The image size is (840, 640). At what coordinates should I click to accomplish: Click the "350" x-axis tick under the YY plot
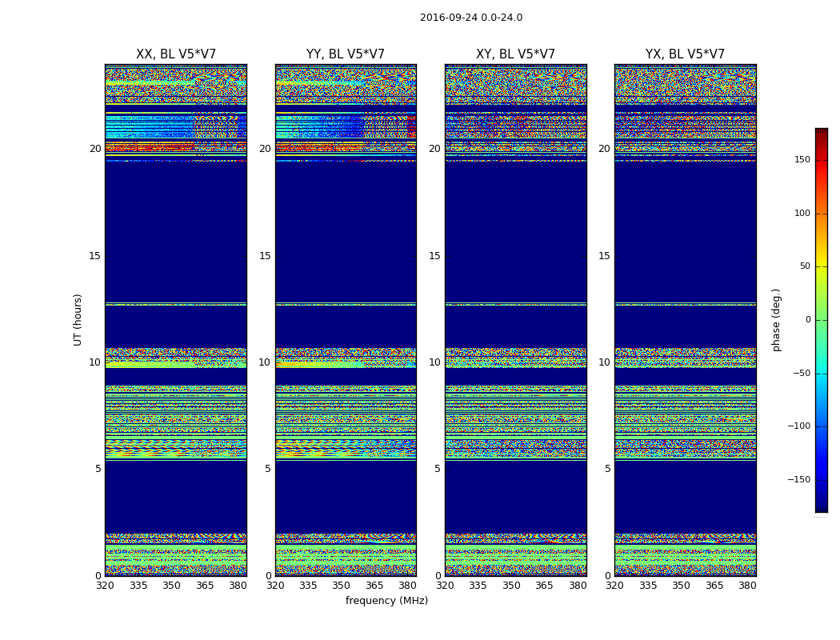342,586
